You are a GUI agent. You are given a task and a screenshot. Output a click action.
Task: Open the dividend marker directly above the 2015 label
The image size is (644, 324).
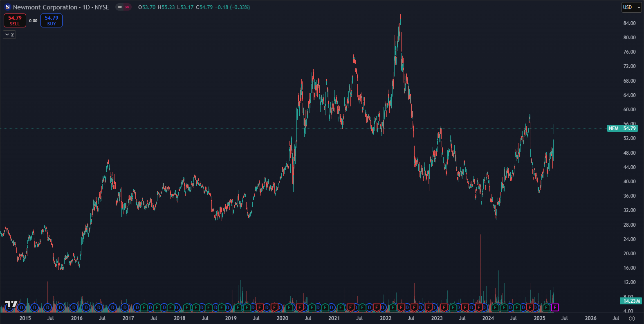coord(22,307)
